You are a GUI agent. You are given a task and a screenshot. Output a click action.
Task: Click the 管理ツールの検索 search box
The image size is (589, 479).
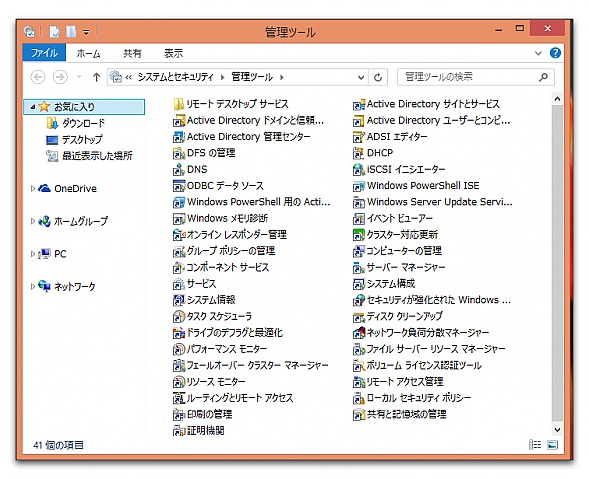pos(476,77)
